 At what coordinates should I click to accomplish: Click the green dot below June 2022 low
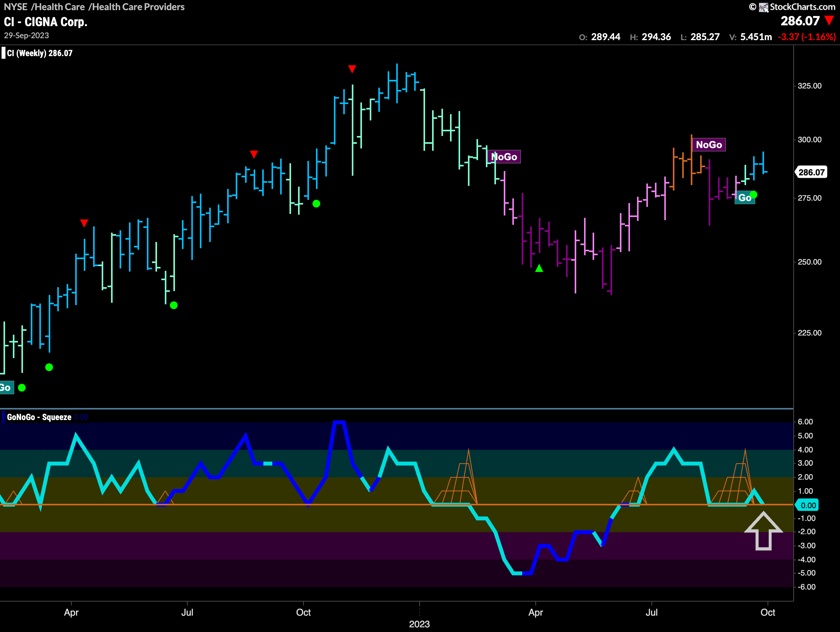pyautogui.click(x=174, y=305)
